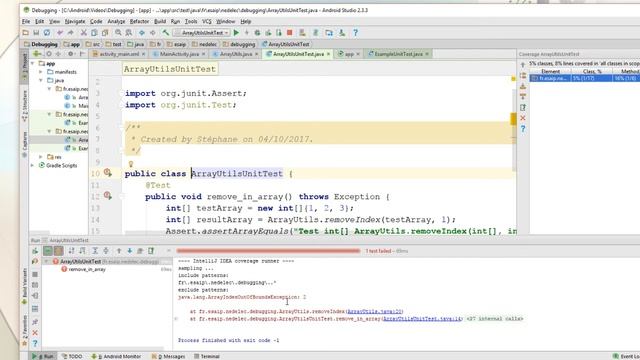Image resolution: width=640 pixels, height=360 pixels.
Task: Toggle Show Passed tests button
Action: click(48, 251)
